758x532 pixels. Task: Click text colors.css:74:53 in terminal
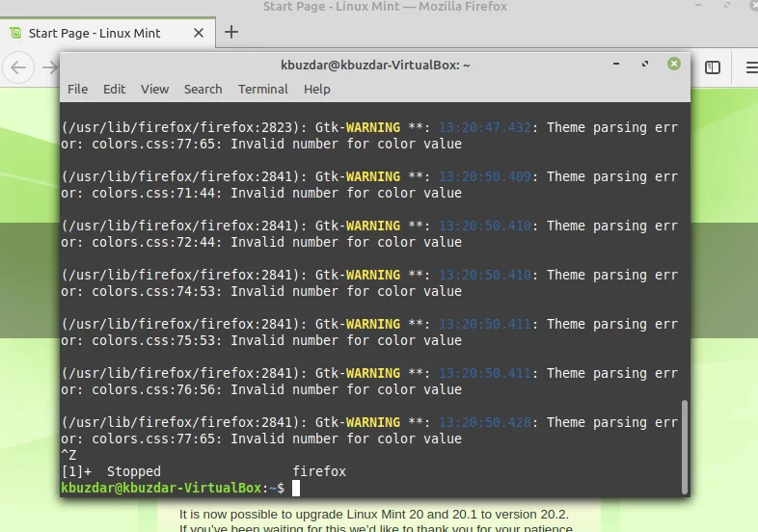(x=152, y=291)
